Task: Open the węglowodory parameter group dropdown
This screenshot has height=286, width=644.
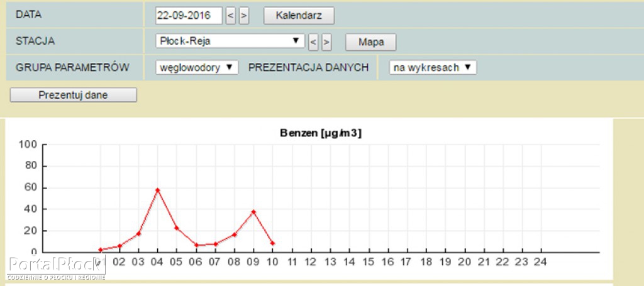Action: (197, 67)
